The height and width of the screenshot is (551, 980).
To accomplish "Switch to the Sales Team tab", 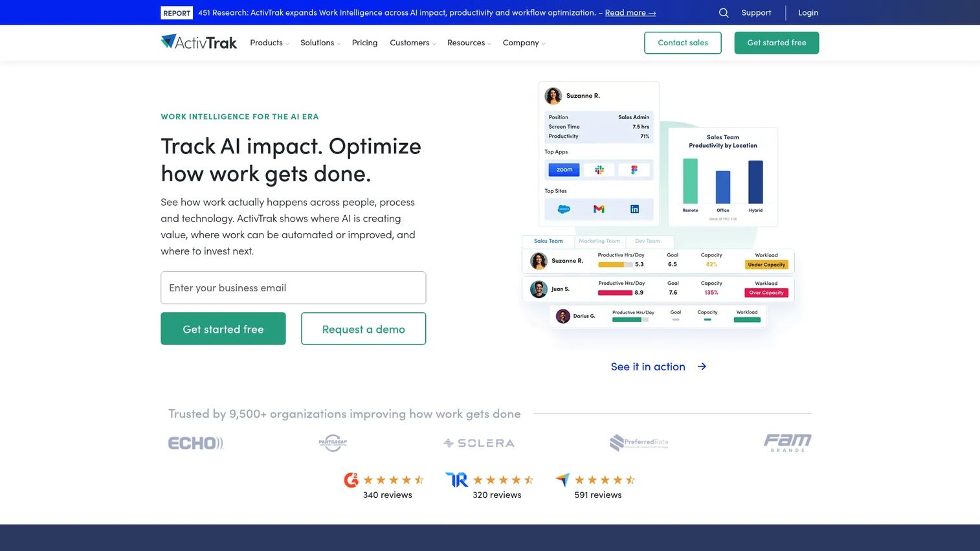I will (x=548, y=241).
